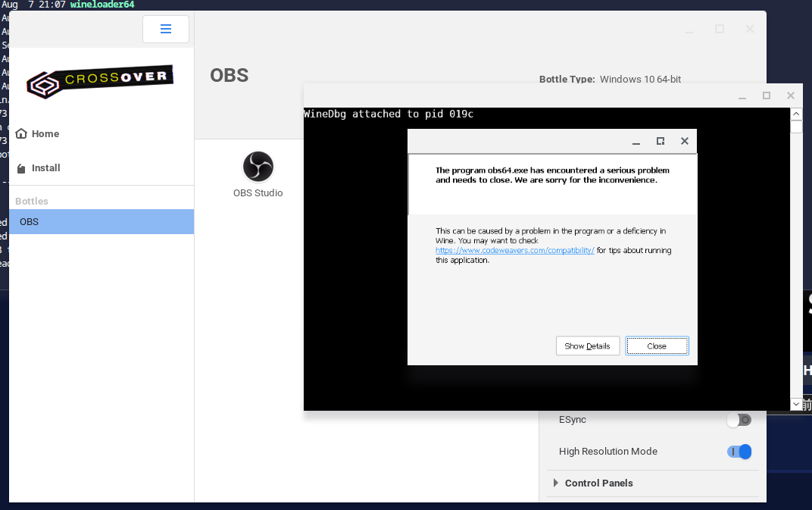Minimize the WineDbg console window

pyautogui.click(x=742, y=96)
